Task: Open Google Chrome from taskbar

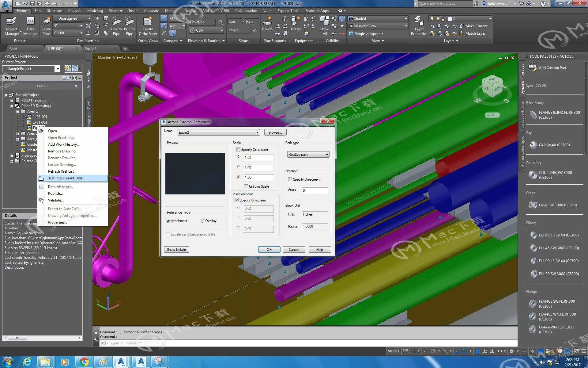Action: [x=84, y=362]
